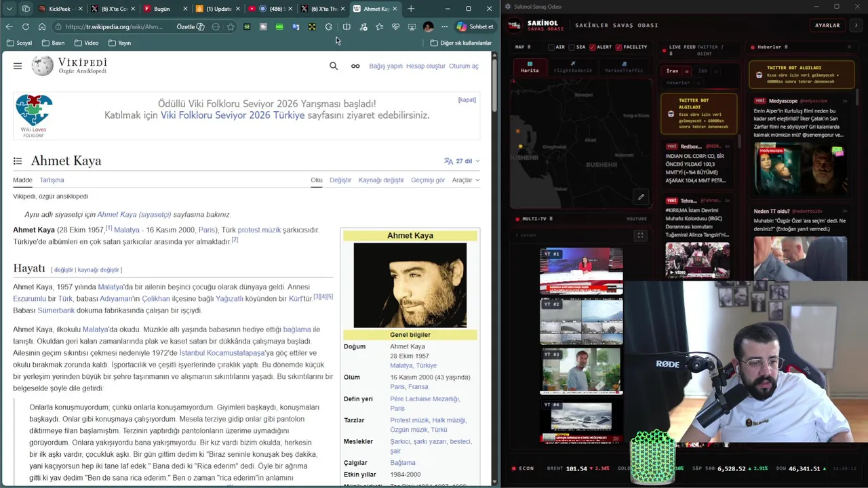Click the browser Home icon

pos(42,26)
